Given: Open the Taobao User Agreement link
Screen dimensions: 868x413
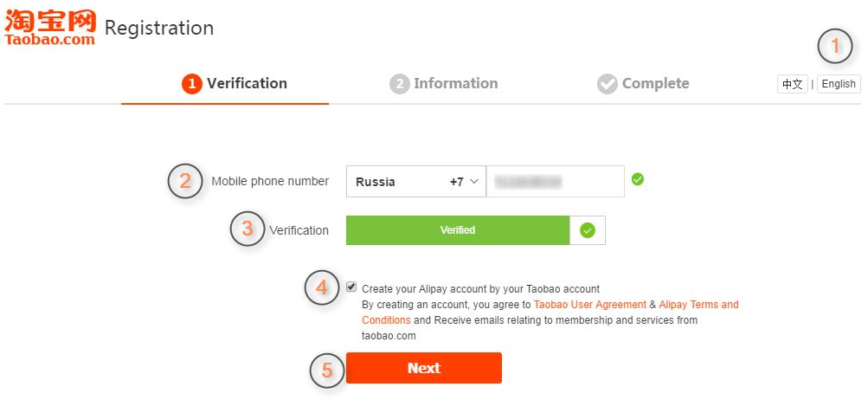Looking at the screenshot, I should [x=590, y=305].
